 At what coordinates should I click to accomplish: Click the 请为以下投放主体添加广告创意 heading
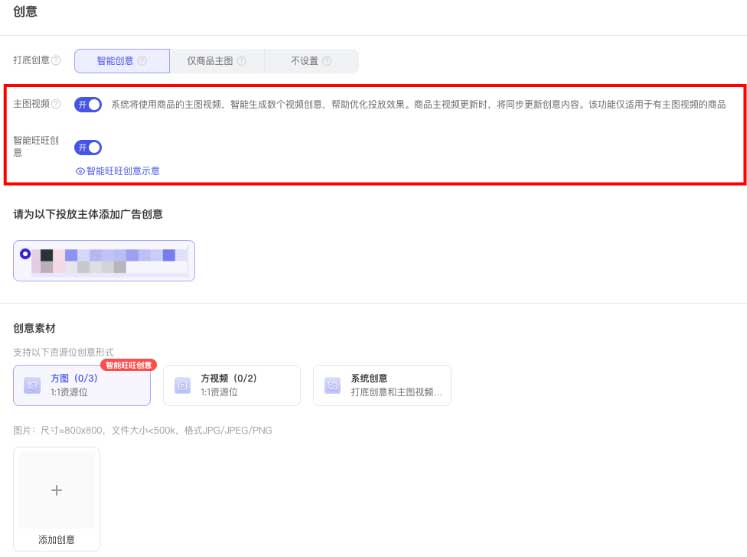point(88,214)
